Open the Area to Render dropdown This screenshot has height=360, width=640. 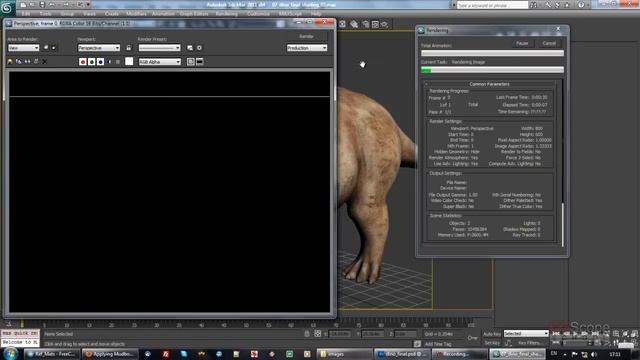pos(23,48)
